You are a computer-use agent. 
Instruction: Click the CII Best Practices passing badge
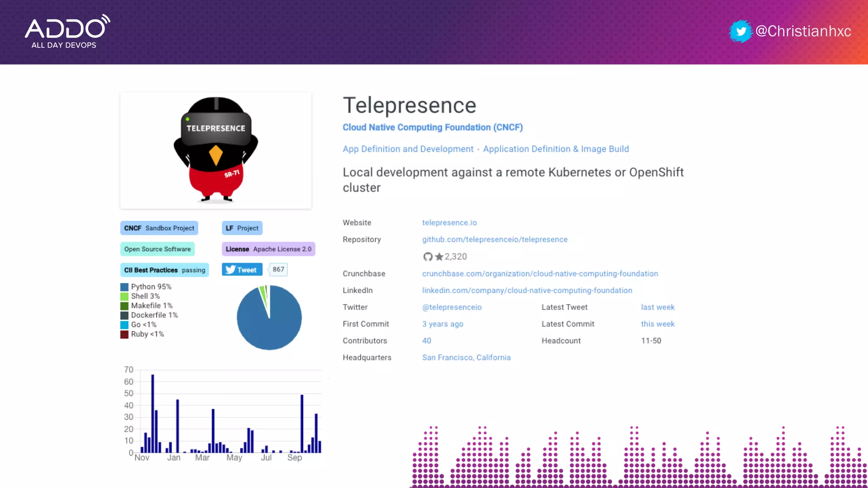164,270
